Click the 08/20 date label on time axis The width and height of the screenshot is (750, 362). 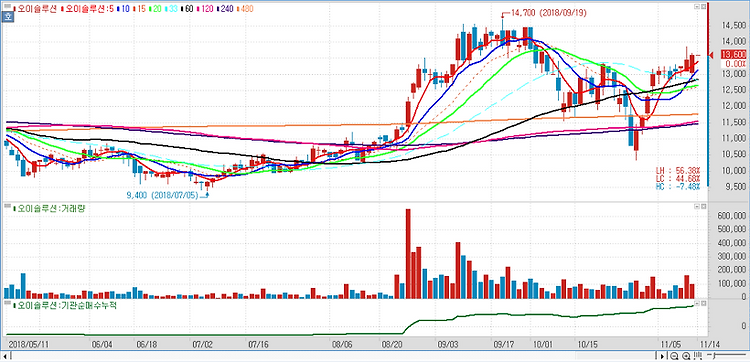click(391, 344)
